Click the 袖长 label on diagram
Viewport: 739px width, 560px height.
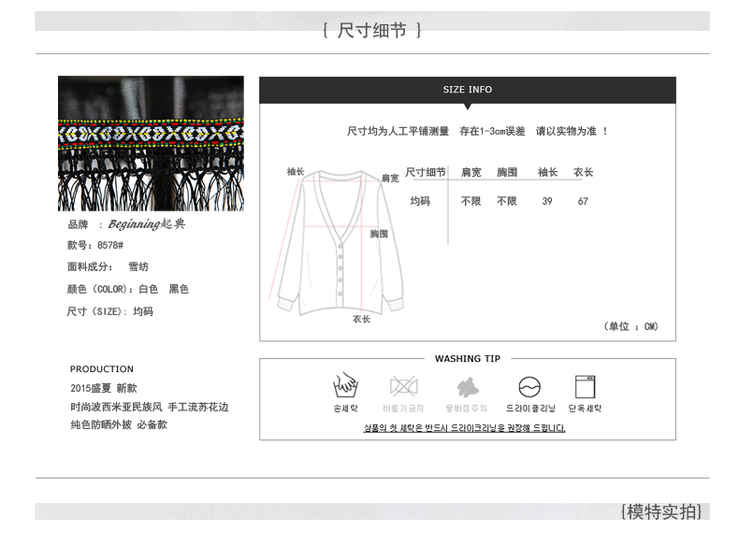pos(296,171)
